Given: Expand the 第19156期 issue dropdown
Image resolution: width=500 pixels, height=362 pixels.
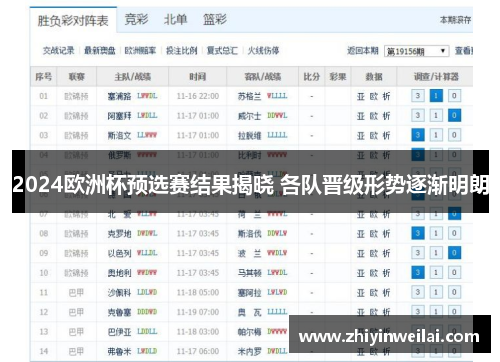Looking at the screenshot, I should tap(416, 51).
